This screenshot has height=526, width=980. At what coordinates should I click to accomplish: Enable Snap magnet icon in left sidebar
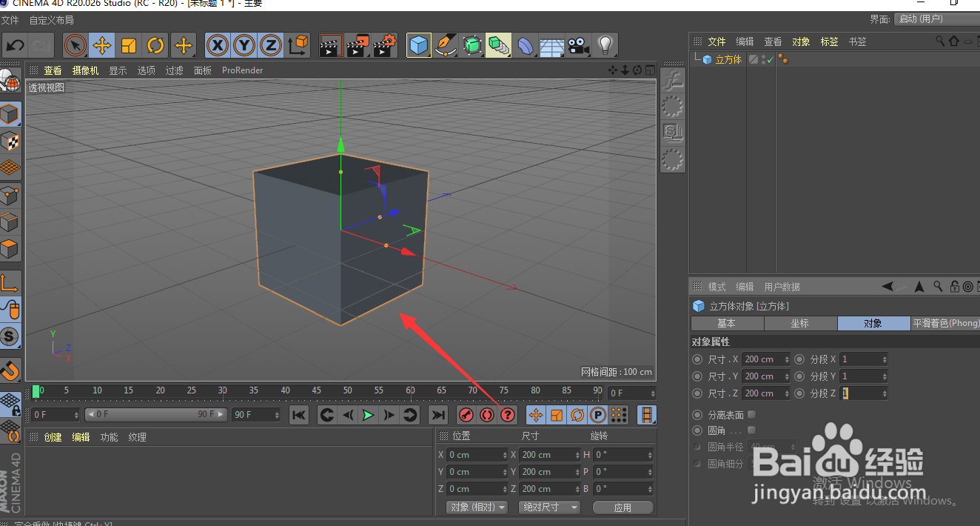(10, 370)
